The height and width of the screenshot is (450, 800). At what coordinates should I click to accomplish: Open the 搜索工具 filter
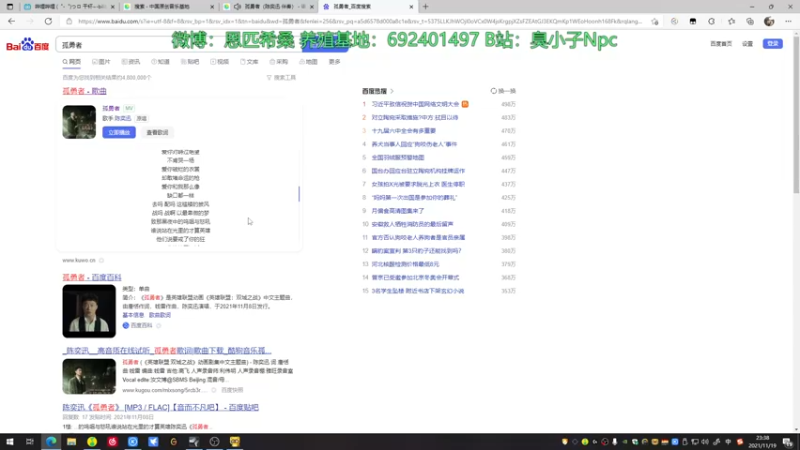coord(281,78)
